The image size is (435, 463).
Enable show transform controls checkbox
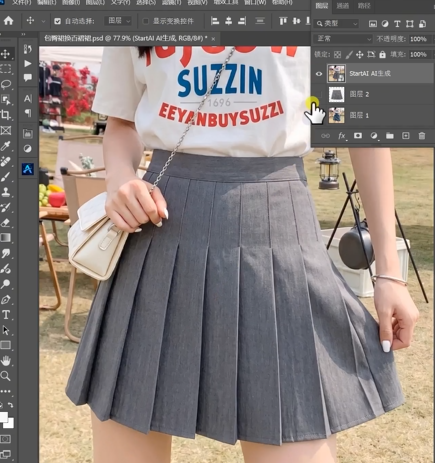point(145,21)
